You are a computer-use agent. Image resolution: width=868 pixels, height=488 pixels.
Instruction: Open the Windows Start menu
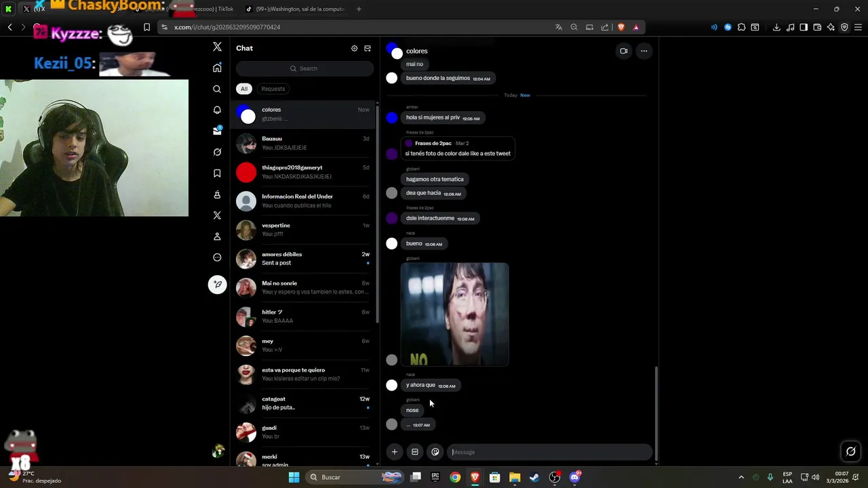point(294,477)
